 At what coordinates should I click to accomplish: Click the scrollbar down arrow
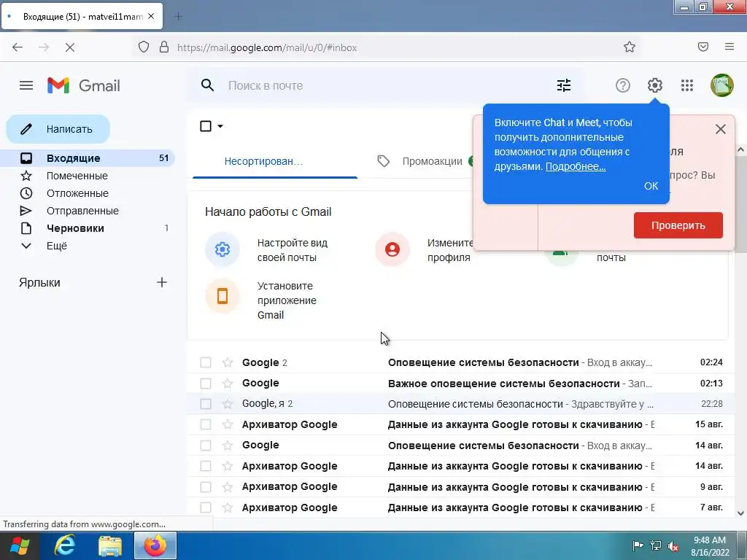pyautogui.click(x=740, y=513)
